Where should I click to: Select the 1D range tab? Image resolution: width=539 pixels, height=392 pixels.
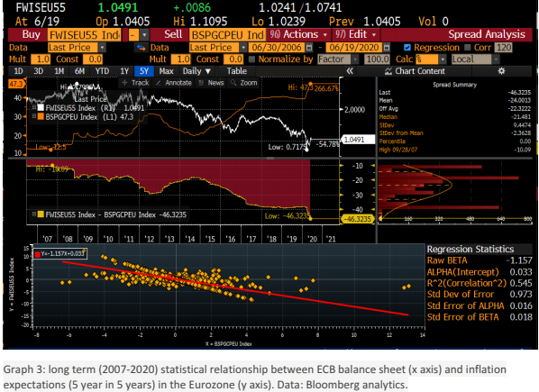[x=18, y=71]
